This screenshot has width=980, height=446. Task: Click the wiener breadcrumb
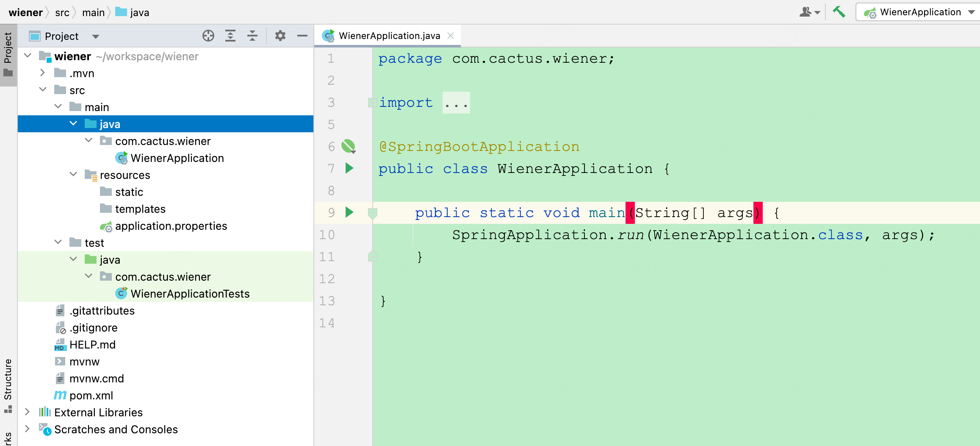click(25, 12)
